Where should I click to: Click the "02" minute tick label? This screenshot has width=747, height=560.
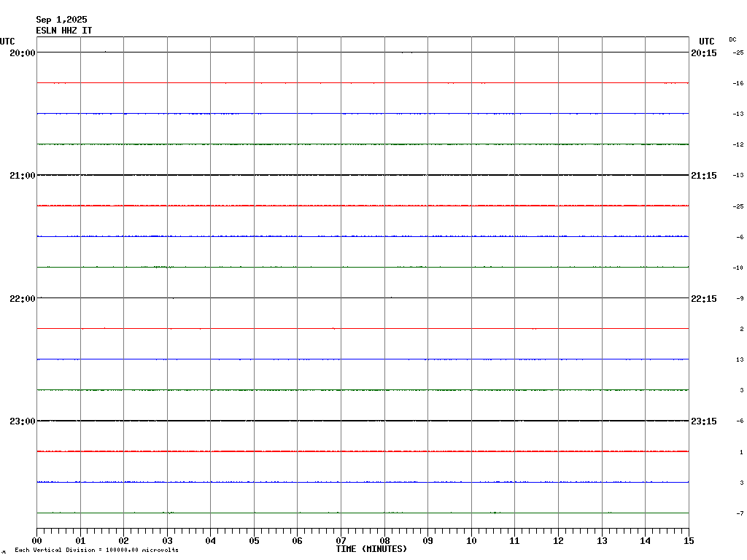coord(124,540)
